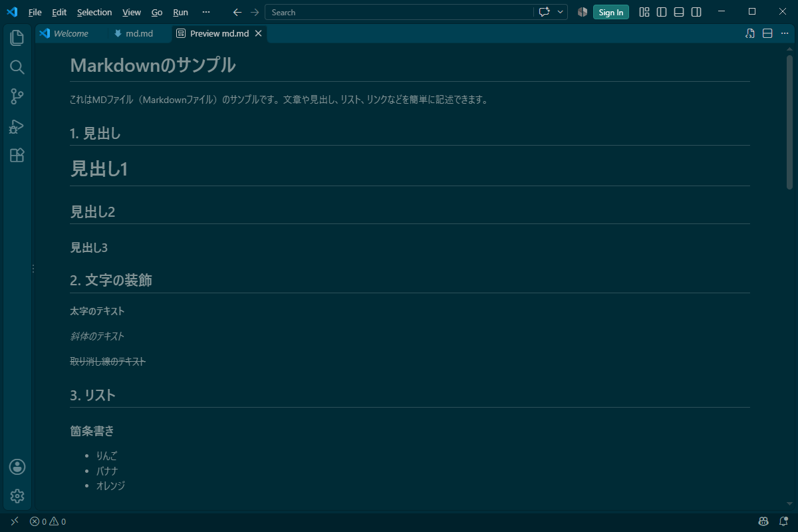Viewport: 798px width, 532px height.
Task: Open editor More Actions ellipsis
Action: 785,33
